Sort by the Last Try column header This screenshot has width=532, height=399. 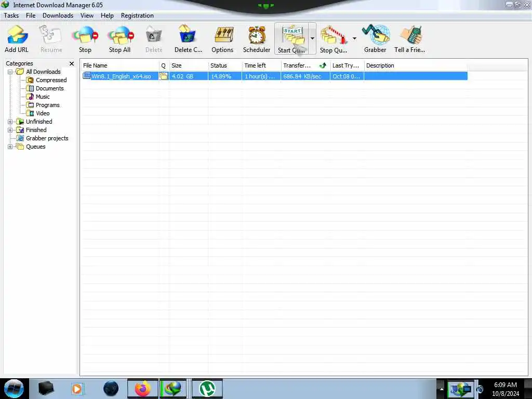(x=347, y=65)
